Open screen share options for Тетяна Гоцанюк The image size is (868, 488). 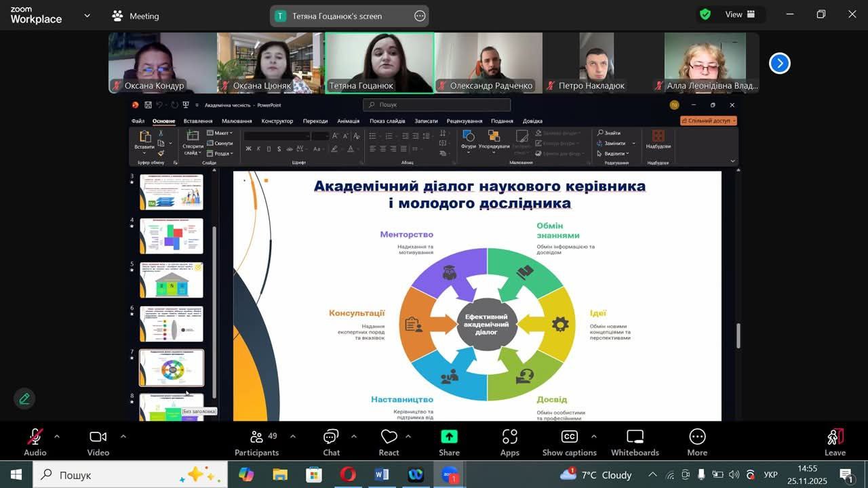(420, 16)
